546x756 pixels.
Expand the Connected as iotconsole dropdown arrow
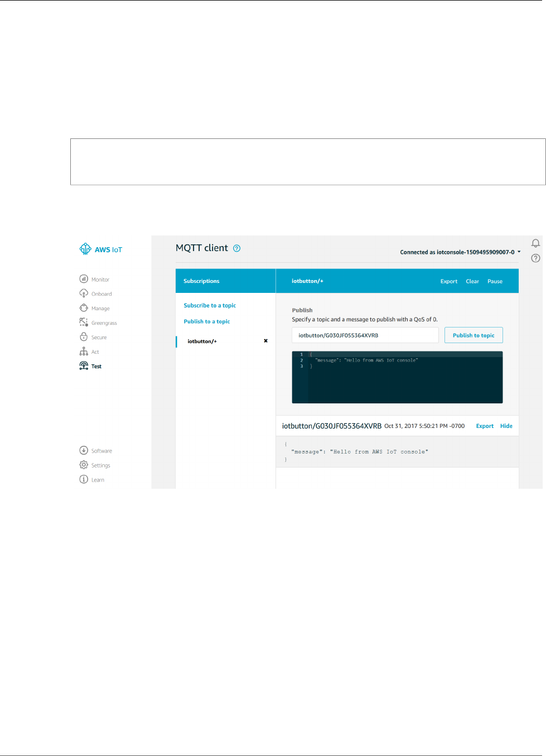519,252
